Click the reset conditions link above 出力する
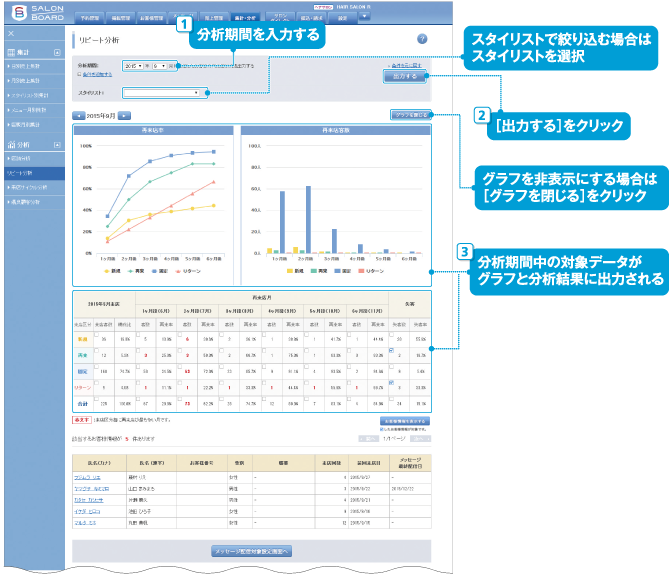Image resolution: width=670 pixels, height=578 pixels. pos(406,65)
